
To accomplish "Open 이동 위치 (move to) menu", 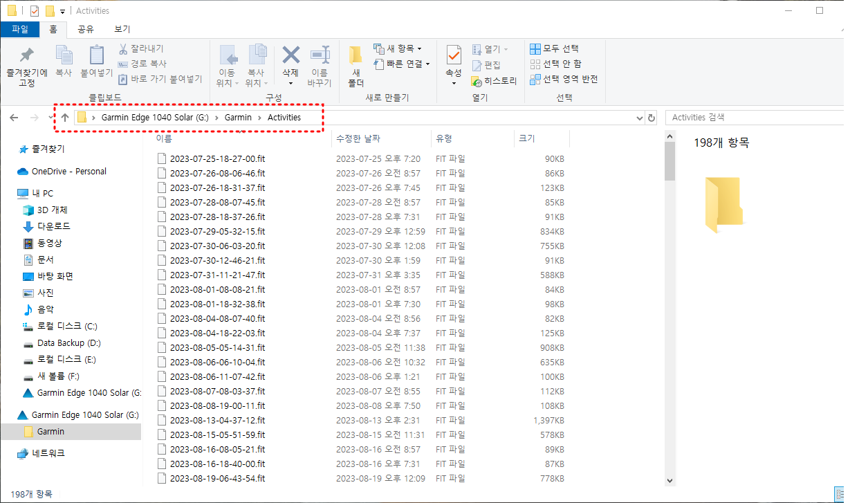I will point(227,66).
